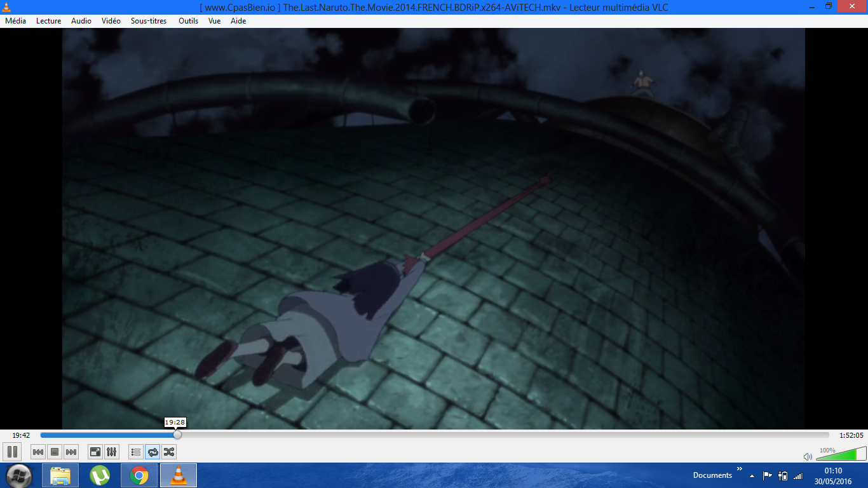Show hidden system tray icons
The height and width of the screenshot is (488, 868).
coord(752,475)
